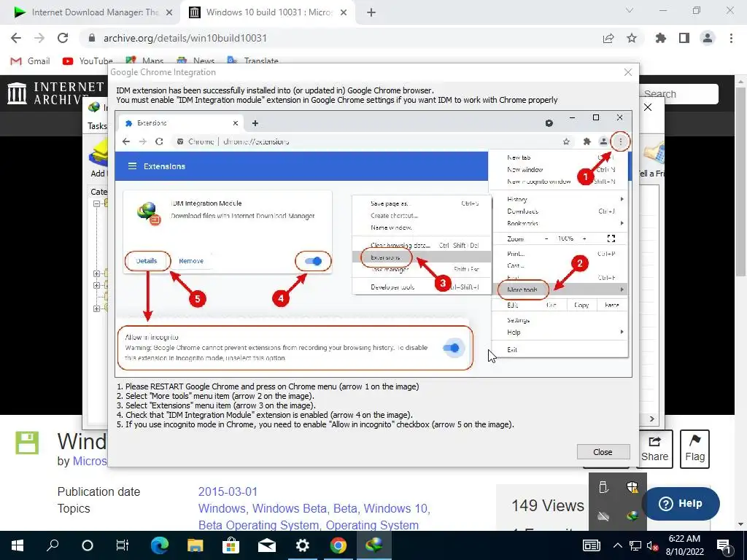This screenshot has width=747, height=560.
Task: Click the OneDrive cloud tray icon
Action: 603,516
